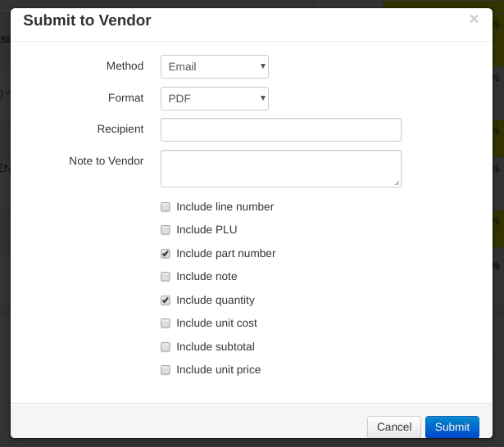Click the Recipient input field
The image size is (504, 447).
coord(280,129)
